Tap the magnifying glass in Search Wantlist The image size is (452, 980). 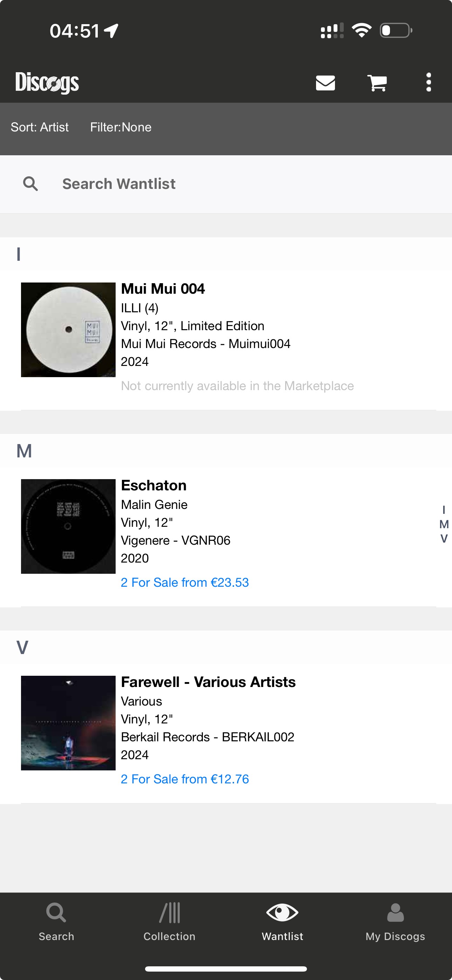30,184
